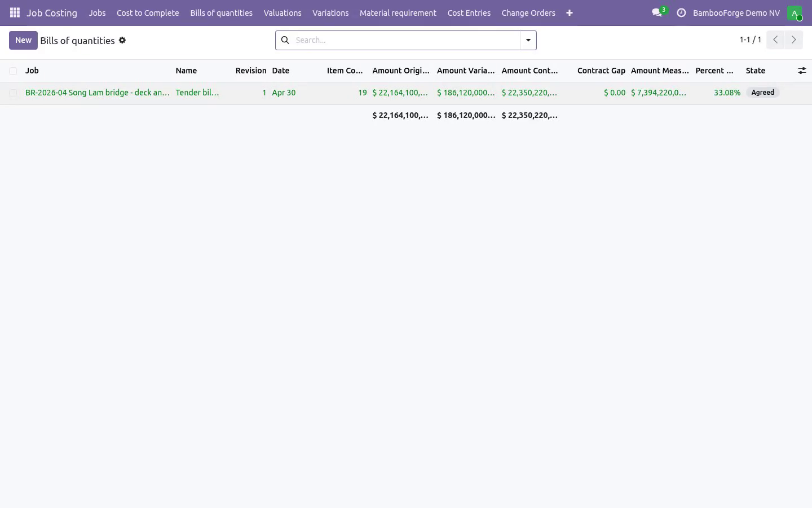Open the conversations chat icon with 3 badge
812x508 pixels.
pos(659,12)
